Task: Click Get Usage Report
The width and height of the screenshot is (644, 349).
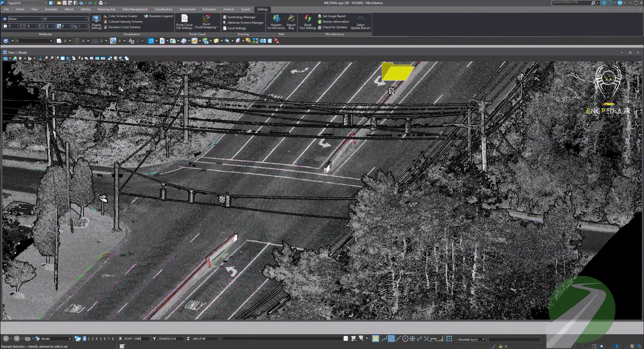Action: point(334,16)
